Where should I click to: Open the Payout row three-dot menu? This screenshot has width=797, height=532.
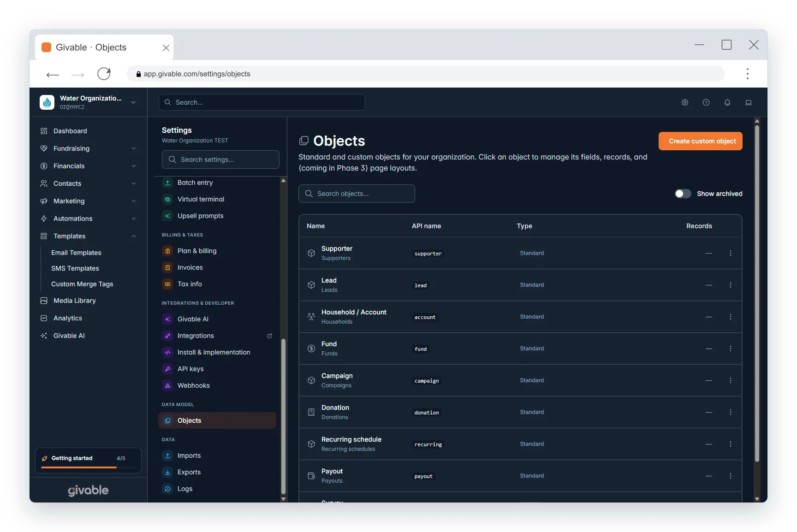coord(731,476)
